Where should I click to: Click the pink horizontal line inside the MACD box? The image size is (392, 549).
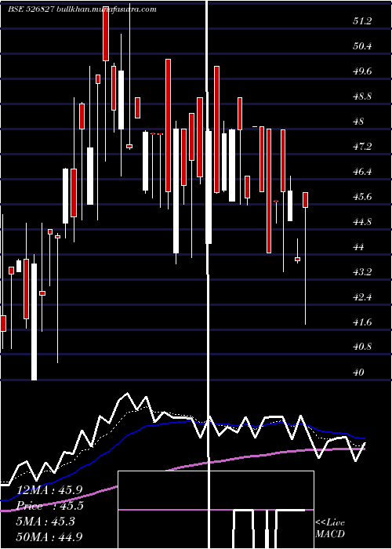click(175, 510)
